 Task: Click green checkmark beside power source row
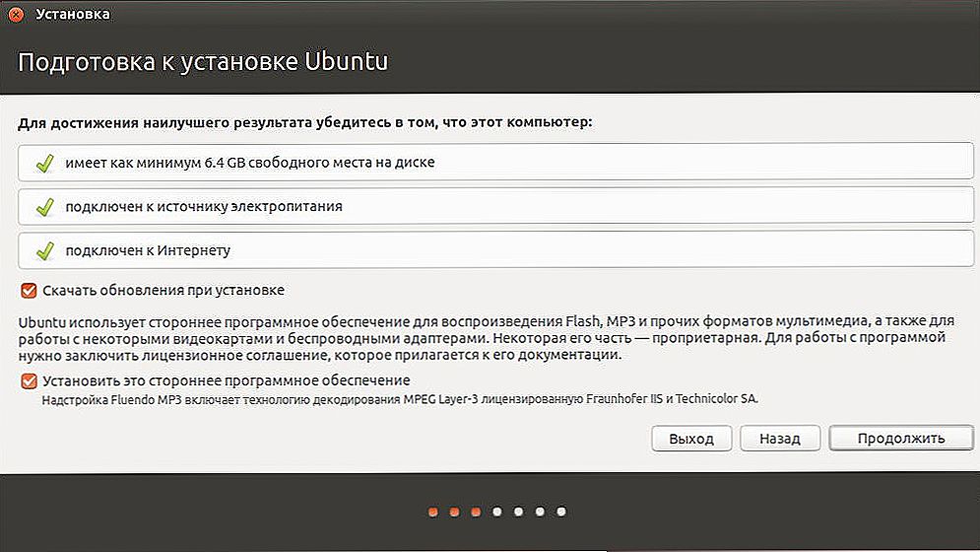[44, 207]
